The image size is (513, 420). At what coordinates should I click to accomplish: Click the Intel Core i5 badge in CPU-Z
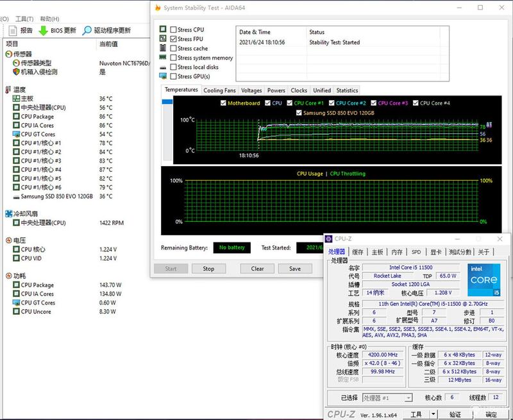[x=484, y=280]
